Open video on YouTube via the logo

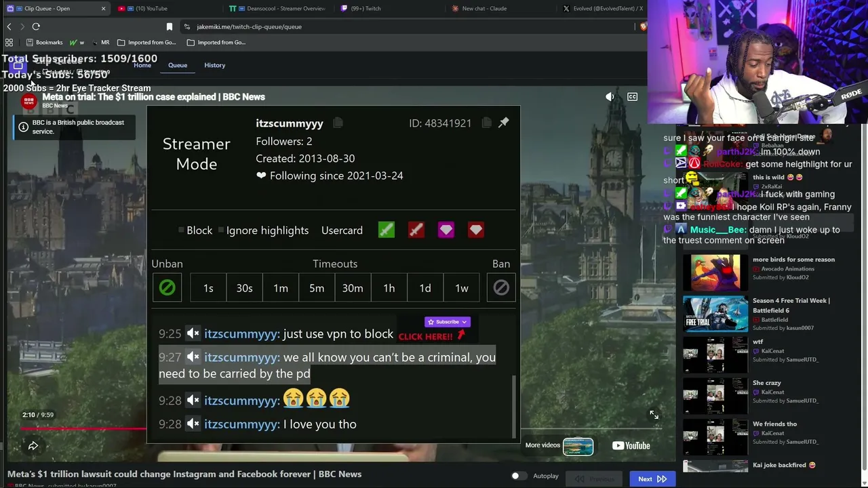tap(631, 445)
